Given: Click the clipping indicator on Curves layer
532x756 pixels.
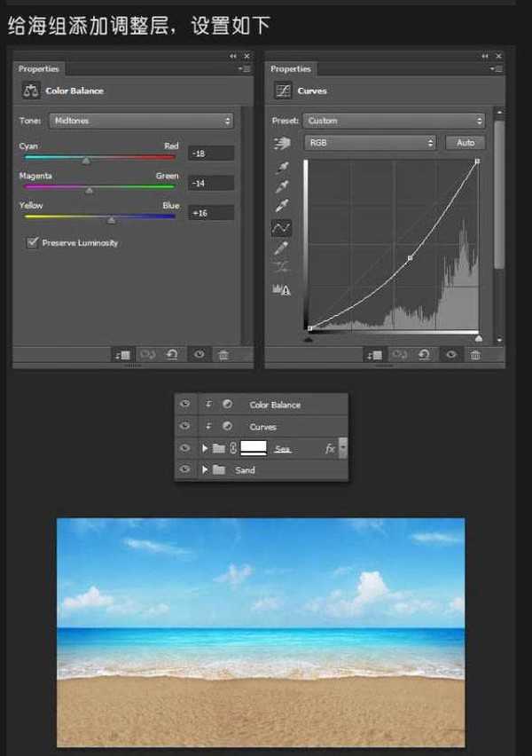Looking at the screenshot, I should pyautogui.click(x=208, y=426).
